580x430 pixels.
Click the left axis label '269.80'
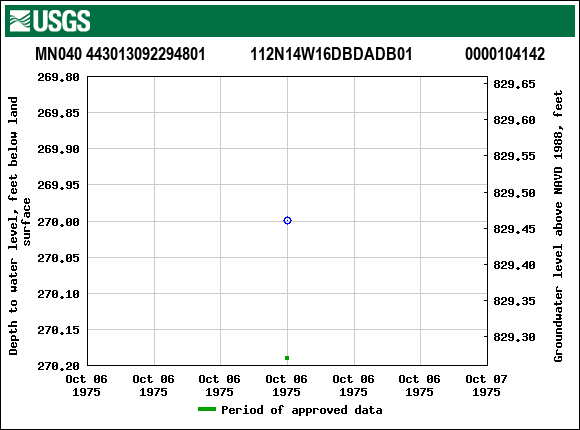tap(58, 77)
